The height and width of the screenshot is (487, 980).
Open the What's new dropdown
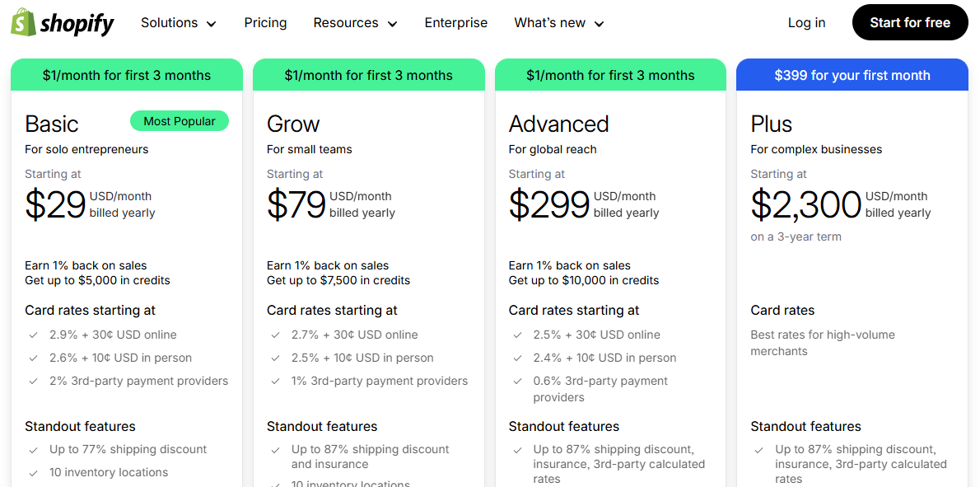558,22
